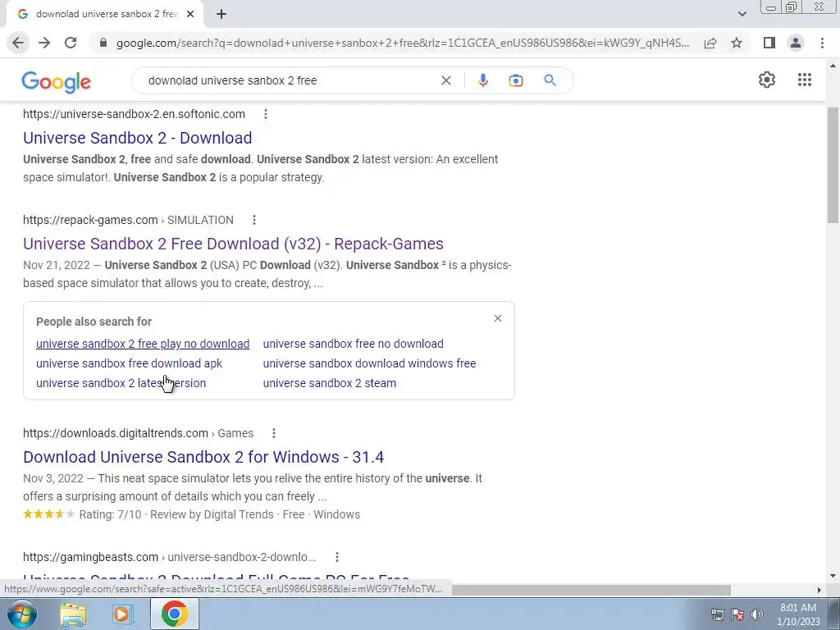Open the network tray icon
Screen dimensions: 840x630
pyautogui.click(x=717, y=614)
